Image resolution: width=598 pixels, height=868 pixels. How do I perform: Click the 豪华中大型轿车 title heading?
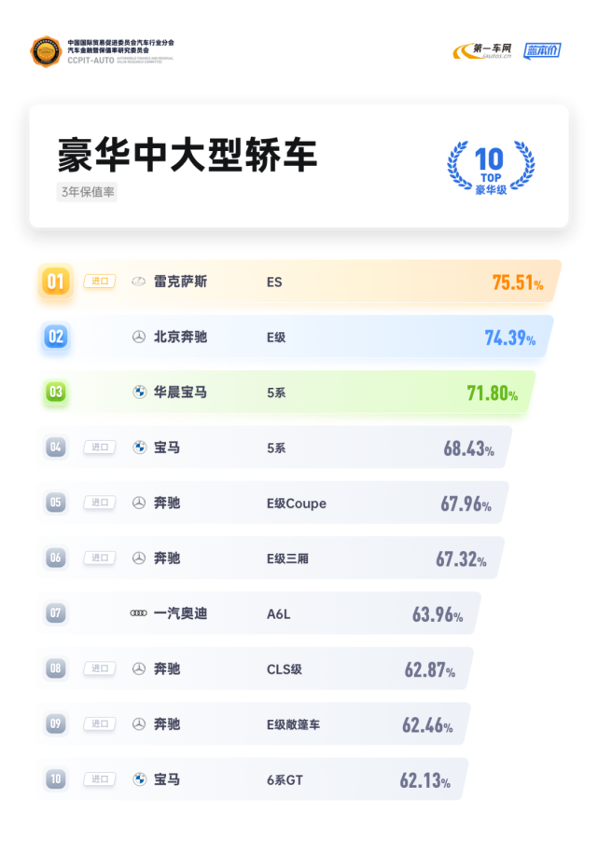point(188,155)
